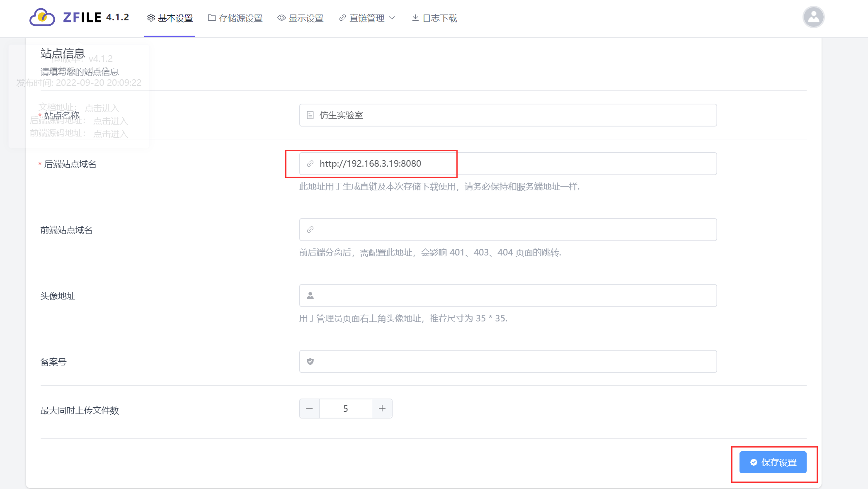Switch to 存储源设置 tab
The height and width of the screenshot is (489, 868).
235,18
